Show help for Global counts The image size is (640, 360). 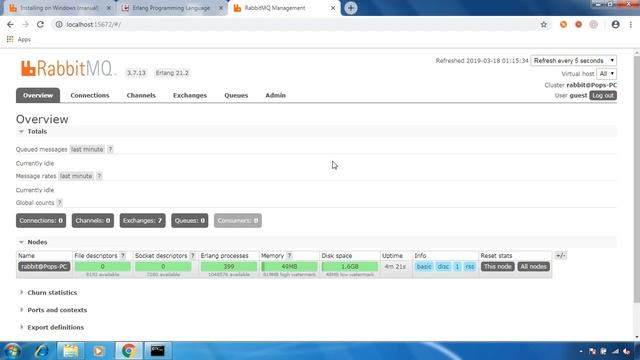60,203
